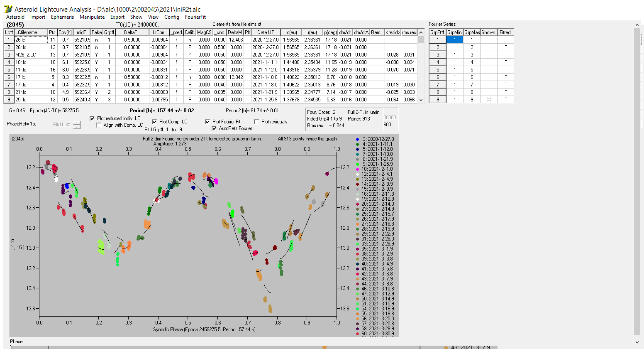Click the rms res column header
This screenshot has width=644, height=349.
pyautogui.click(x=409, y=32)
